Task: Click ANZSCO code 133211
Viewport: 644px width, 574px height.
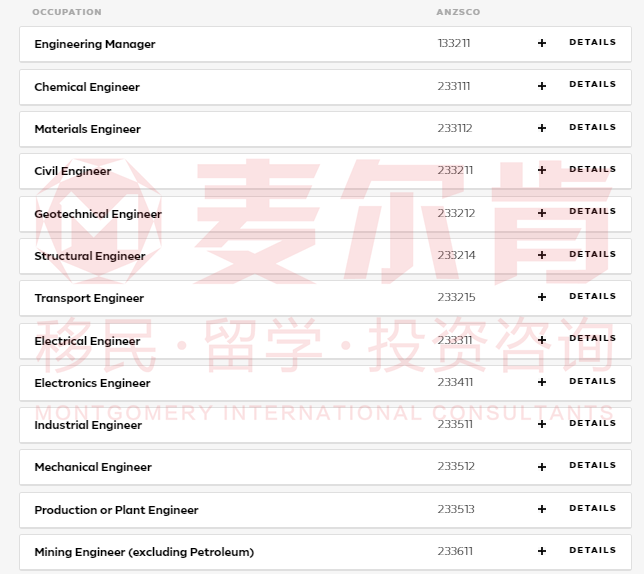Action: click(454, 43)
